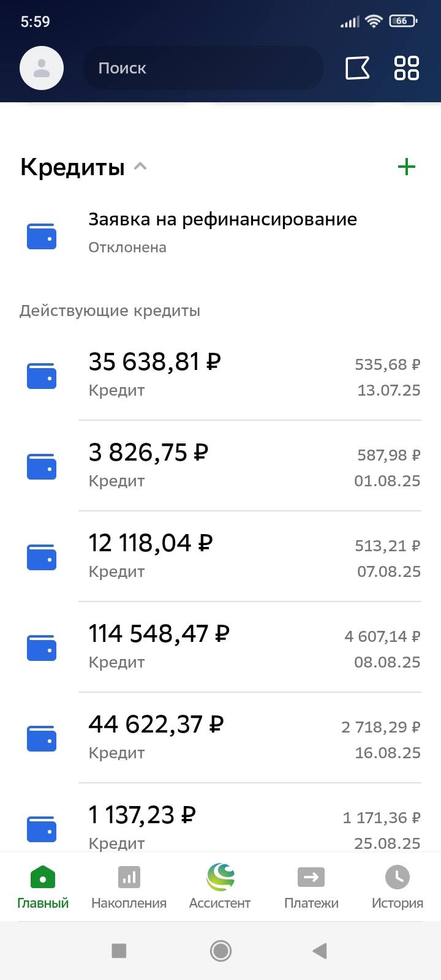The image size is (441, 980).
Task: Select the Накопления tab icon
Action: (x=129, y=877)
